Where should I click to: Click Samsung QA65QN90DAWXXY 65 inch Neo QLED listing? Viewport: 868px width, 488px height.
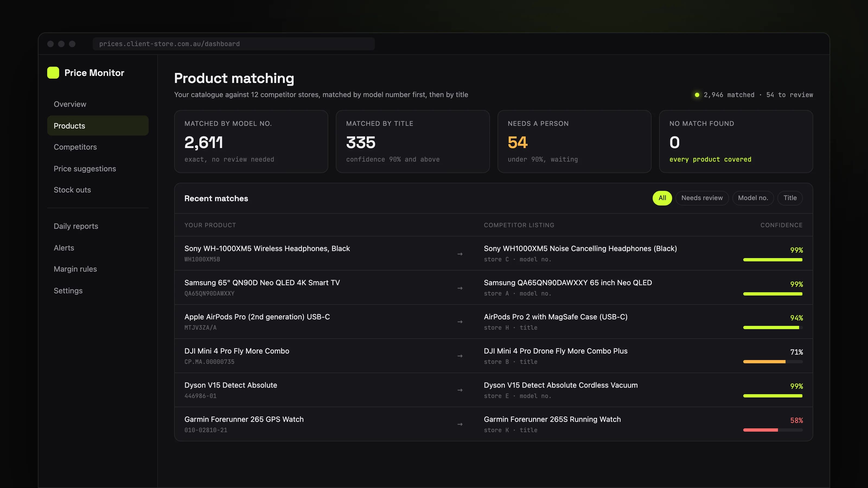click(x=568, y=283)
